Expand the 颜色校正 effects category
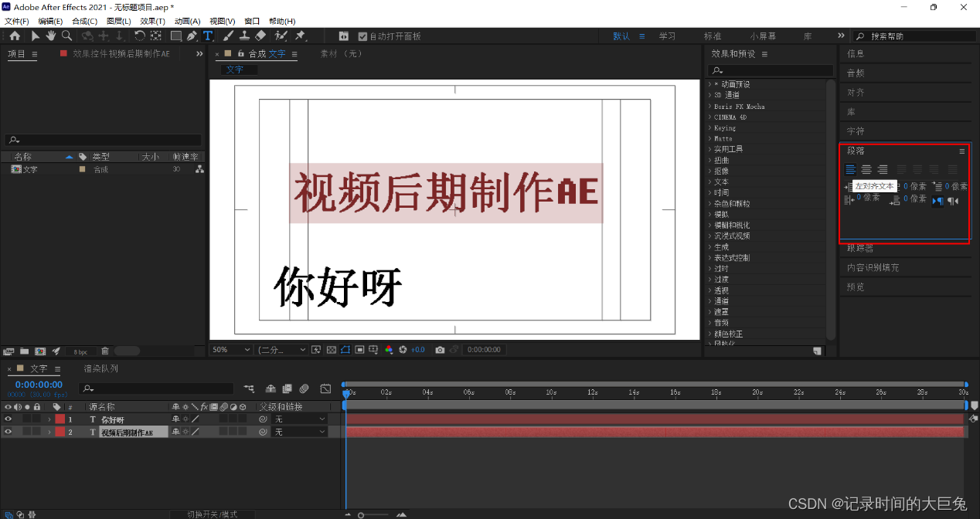Viewport: 980px width, 519px height. click(x=710, y=334)
